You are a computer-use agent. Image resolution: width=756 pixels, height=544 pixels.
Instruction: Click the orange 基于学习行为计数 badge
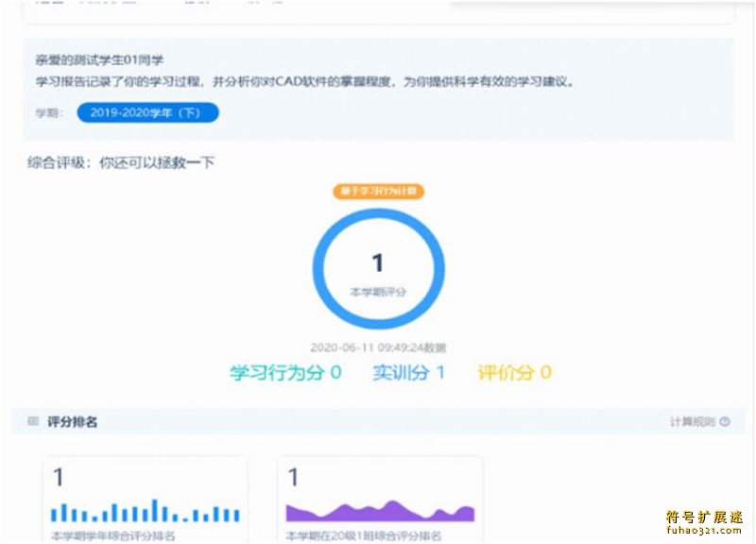point(378,190)
